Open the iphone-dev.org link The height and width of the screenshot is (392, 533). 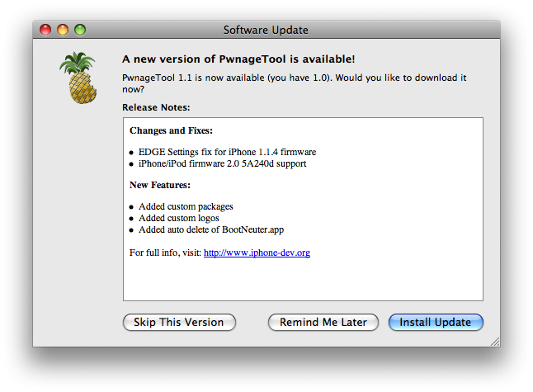(x=257, y=253)
